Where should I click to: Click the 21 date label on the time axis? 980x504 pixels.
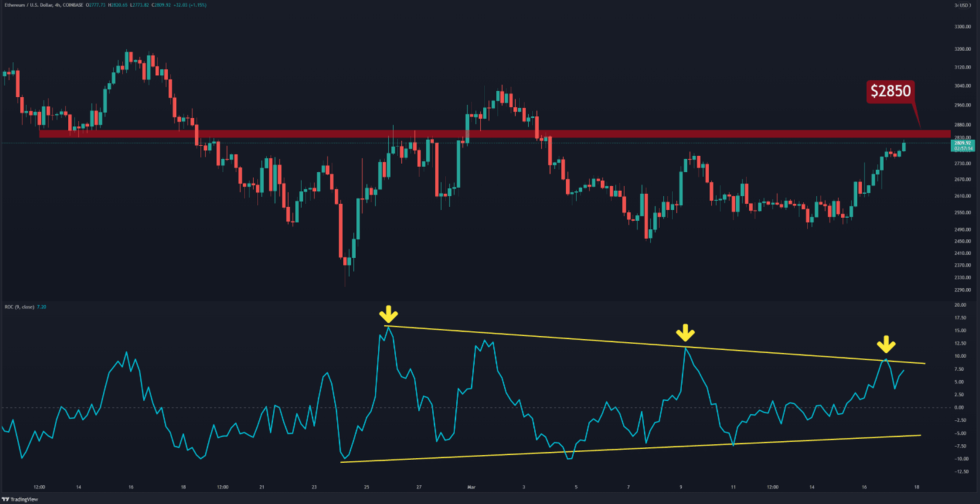(x=262, y=487)
